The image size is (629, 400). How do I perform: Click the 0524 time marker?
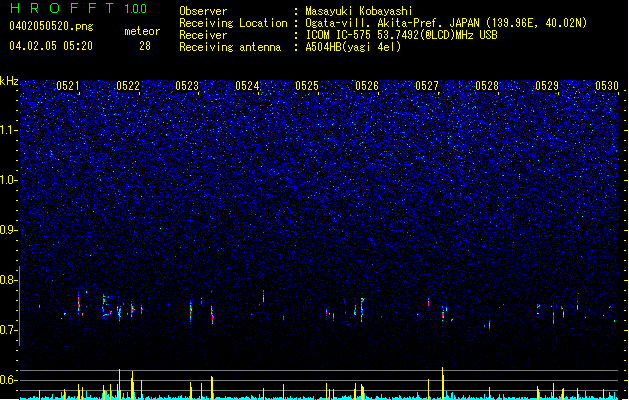coord(247,86)
